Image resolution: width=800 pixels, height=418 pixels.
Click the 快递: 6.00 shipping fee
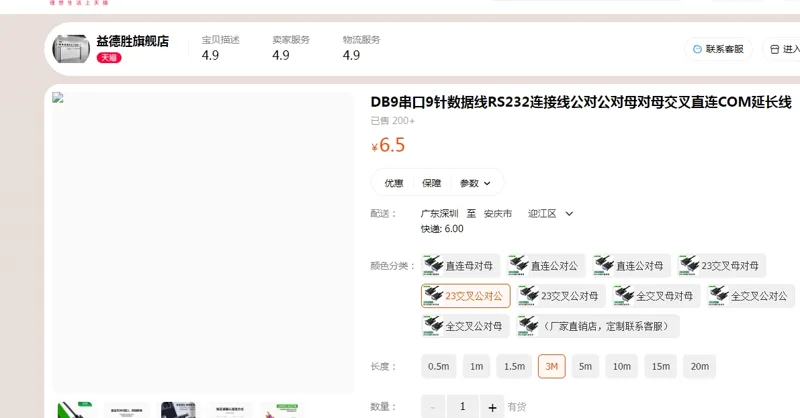tap(442, 229)
